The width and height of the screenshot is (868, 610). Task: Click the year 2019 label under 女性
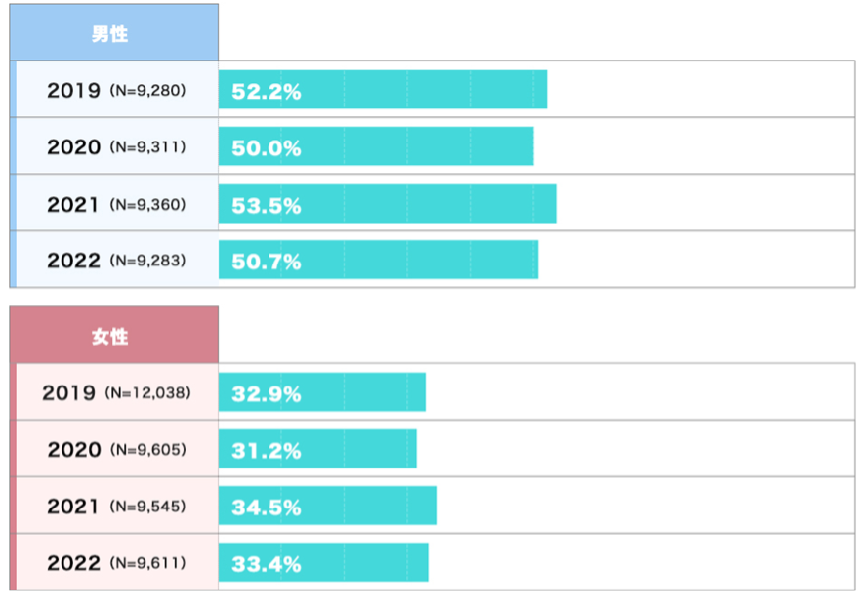tap(68, 393)
